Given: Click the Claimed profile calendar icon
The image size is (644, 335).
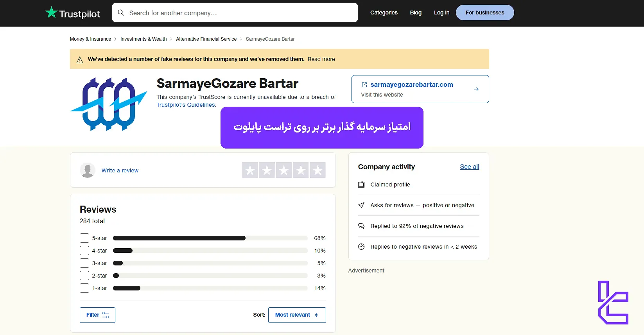Looking at the screenshot, I should (361, 185).
